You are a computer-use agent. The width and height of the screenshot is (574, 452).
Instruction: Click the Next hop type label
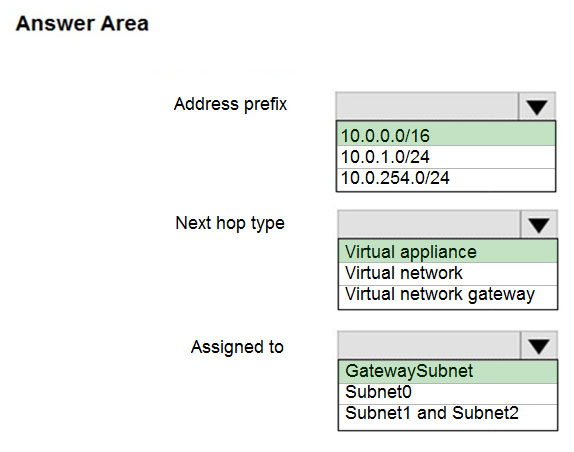click(x=230, y=223)
